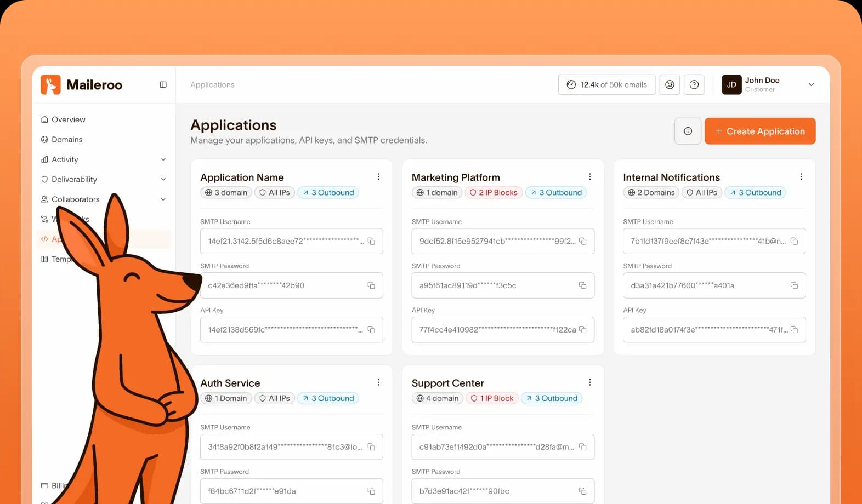This screenshot has height=504, width=862.
Task: Copy API Key of Marketing Platform card
Action: pos(583,330)
